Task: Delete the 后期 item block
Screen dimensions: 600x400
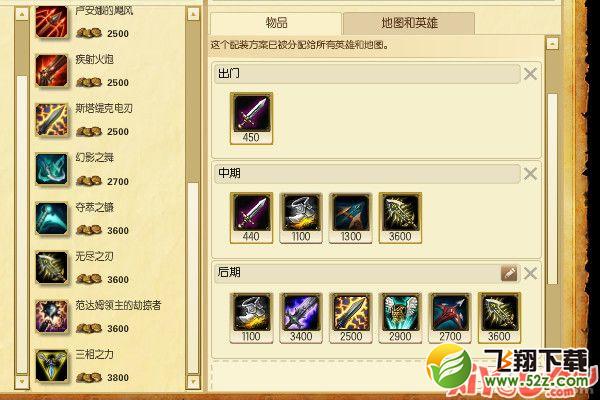Action: pos(530,273)
